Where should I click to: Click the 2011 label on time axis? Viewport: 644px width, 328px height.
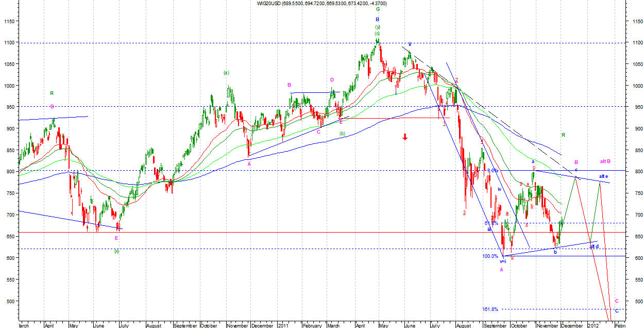282,325
